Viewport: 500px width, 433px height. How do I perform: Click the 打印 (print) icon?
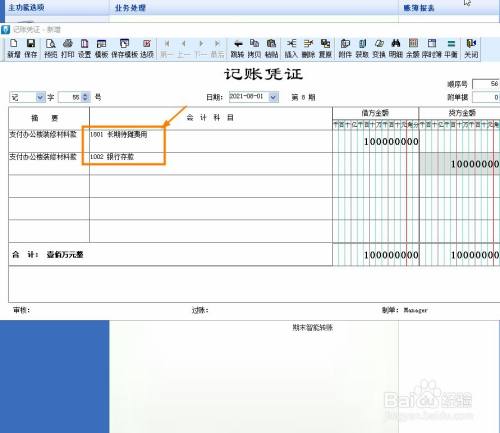pyautogui.click(x=68, y=44)
